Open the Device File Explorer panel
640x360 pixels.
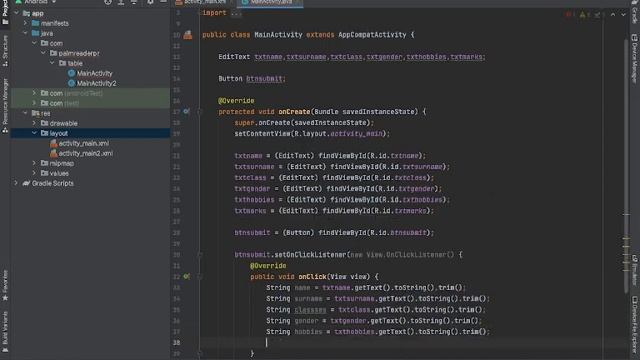pos(635,324)
